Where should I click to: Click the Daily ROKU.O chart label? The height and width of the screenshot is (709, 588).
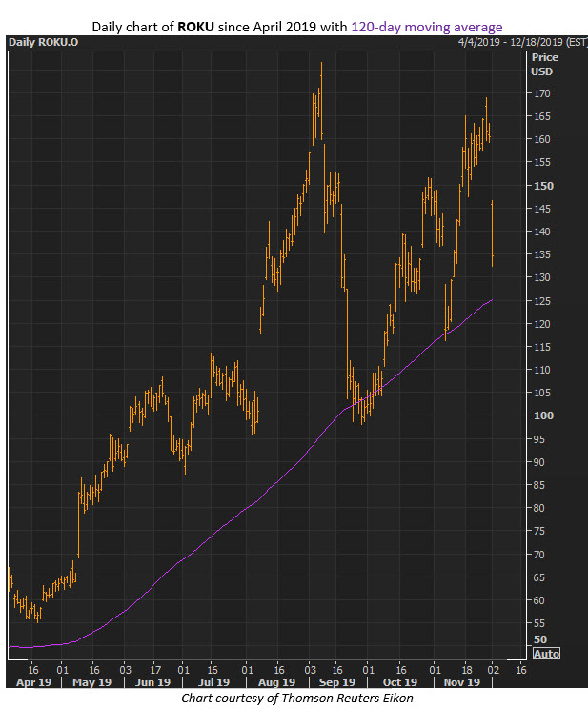44,42
